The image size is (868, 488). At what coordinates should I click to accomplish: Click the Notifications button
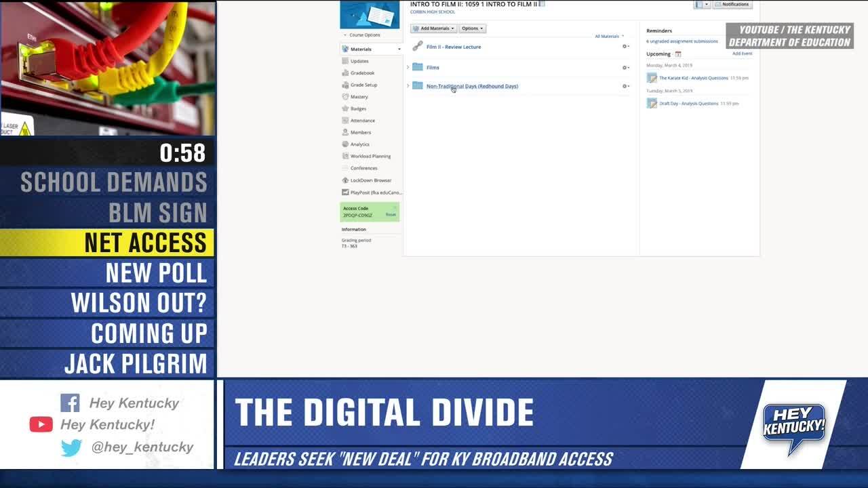(732, 4)
